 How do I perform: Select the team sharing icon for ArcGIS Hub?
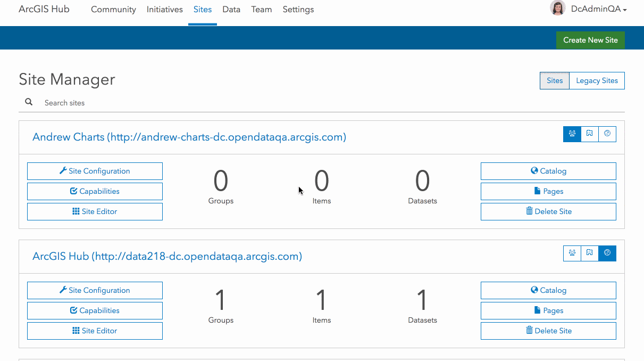pos(572,253)
